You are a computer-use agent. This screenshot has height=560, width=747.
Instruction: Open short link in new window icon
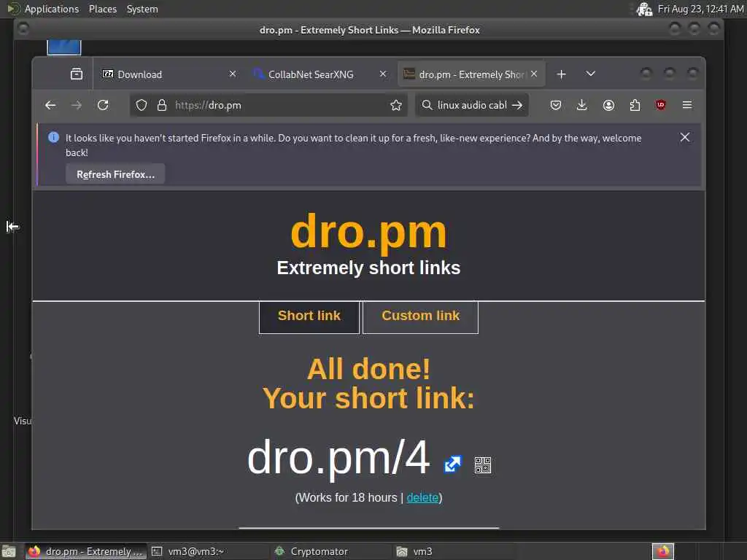(x=452, y=464)
